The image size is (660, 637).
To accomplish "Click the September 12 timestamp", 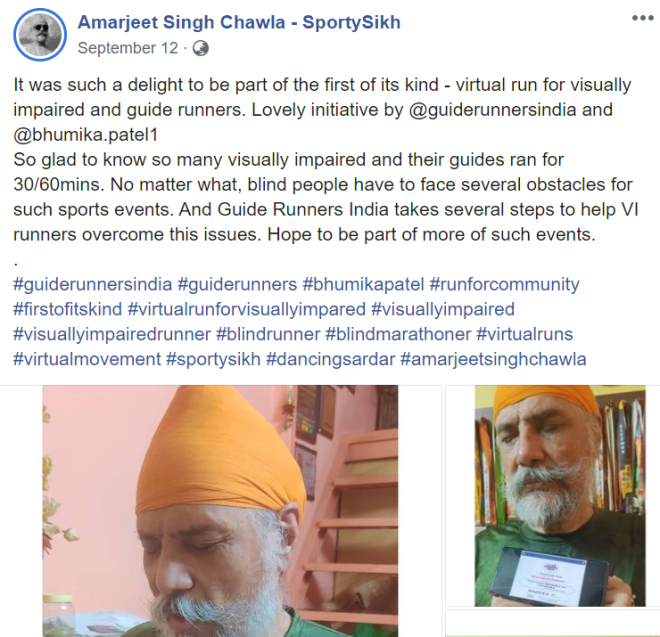I will click(128, 48).
